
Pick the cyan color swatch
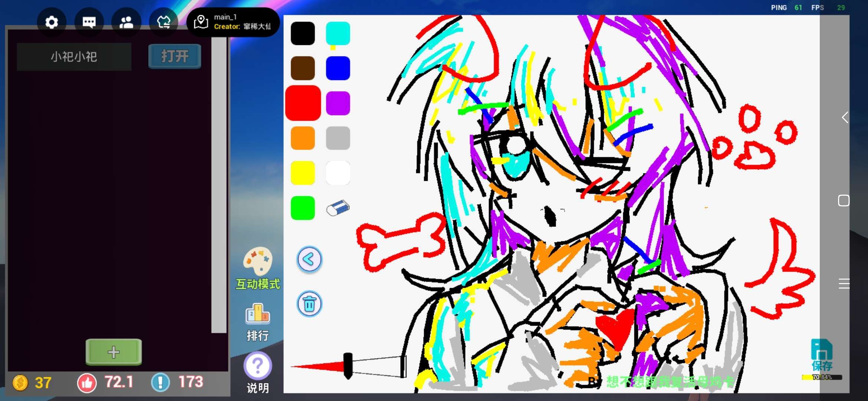click(x=338, y=33)
